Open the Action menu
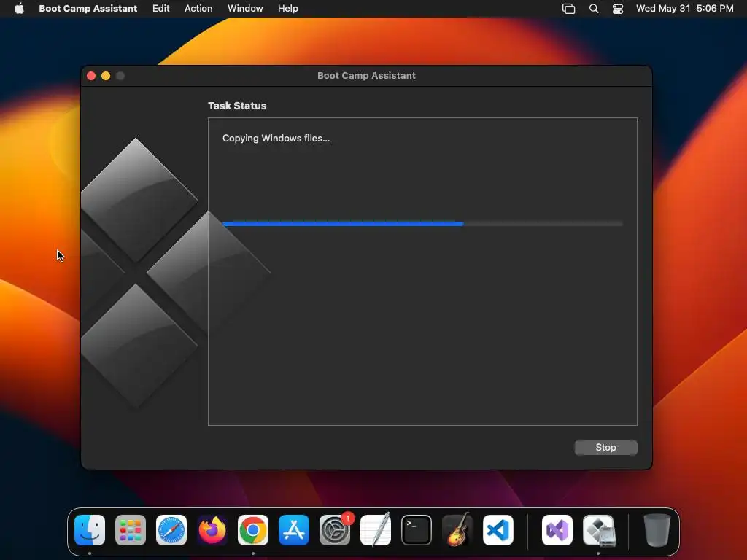This screenshot has height=560, width=747. pos(198,8)
